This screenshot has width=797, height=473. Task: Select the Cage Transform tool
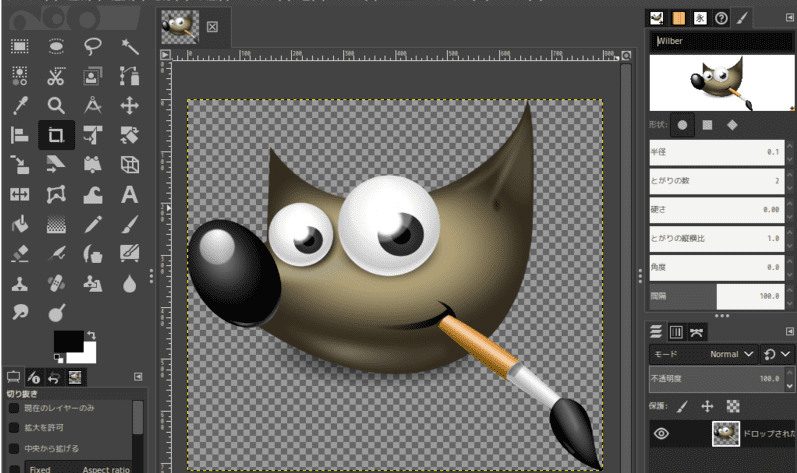pos(56,195)
